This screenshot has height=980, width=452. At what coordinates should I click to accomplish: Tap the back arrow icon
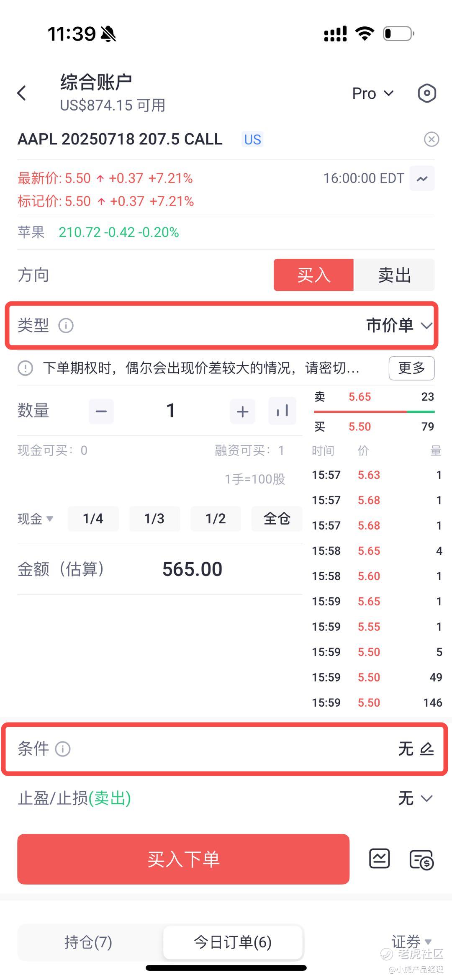pyautogui.click(x=22, y=93)
